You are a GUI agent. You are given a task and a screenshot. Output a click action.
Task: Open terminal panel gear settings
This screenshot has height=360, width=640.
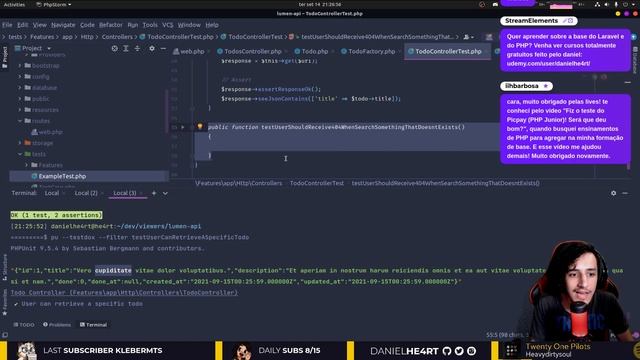tap(613, 193)
